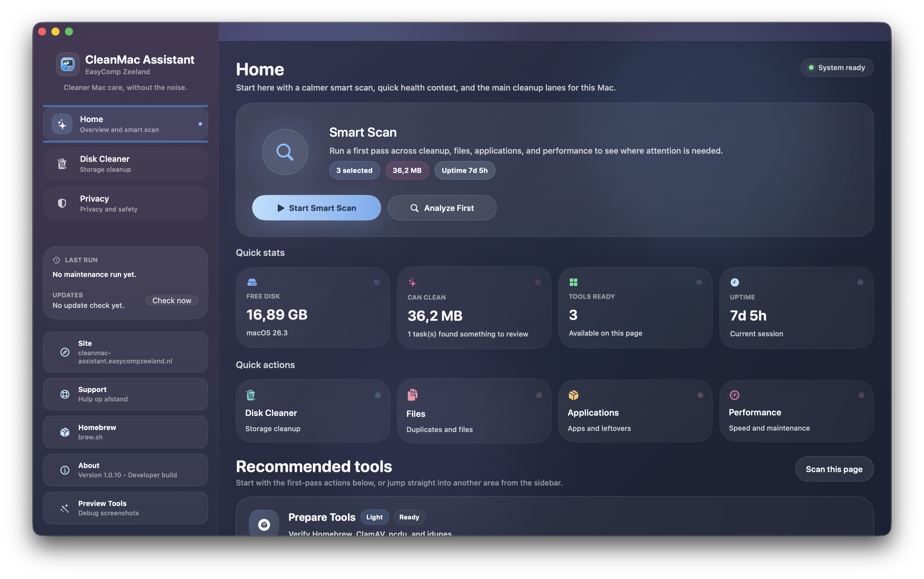Viewport: 924px width, 579px height.
Task: Click the Files duplicates icon
Action: (413, 395)
